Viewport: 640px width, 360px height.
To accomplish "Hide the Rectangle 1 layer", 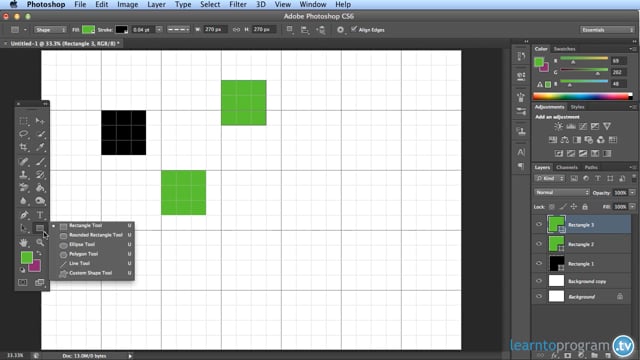I will (539, 263).
